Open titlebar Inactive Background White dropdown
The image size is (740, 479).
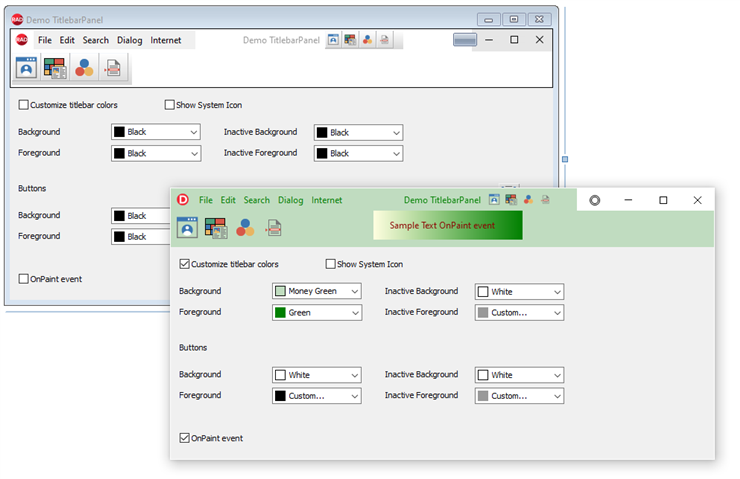pyautogui.click(x=519, y=292)
